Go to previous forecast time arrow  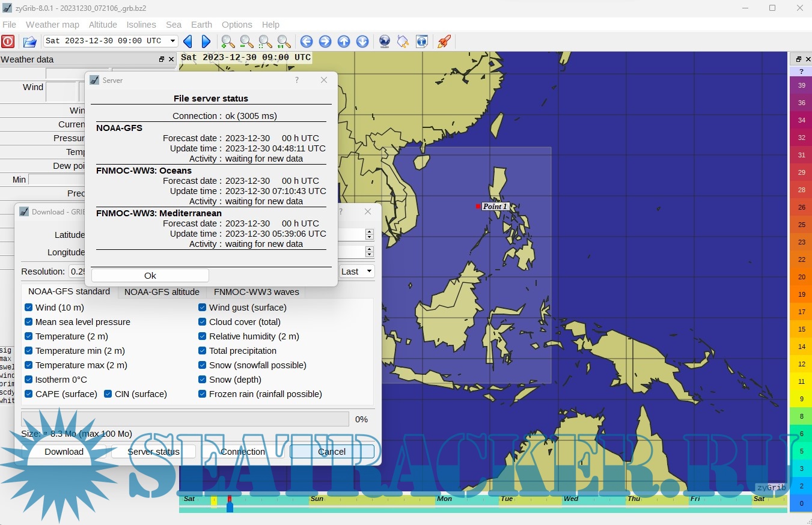(x=188, y=41)
